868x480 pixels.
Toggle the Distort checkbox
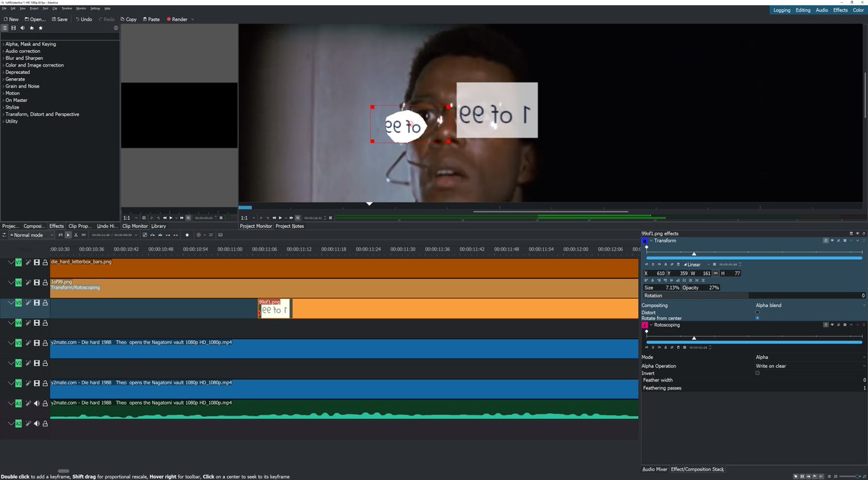point(757,312)
